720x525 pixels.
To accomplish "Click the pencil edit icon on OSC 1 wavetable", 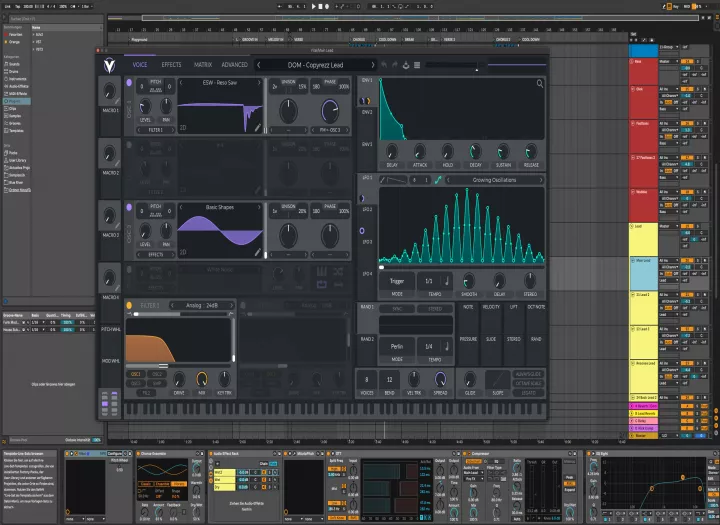I will coord(258,128).
